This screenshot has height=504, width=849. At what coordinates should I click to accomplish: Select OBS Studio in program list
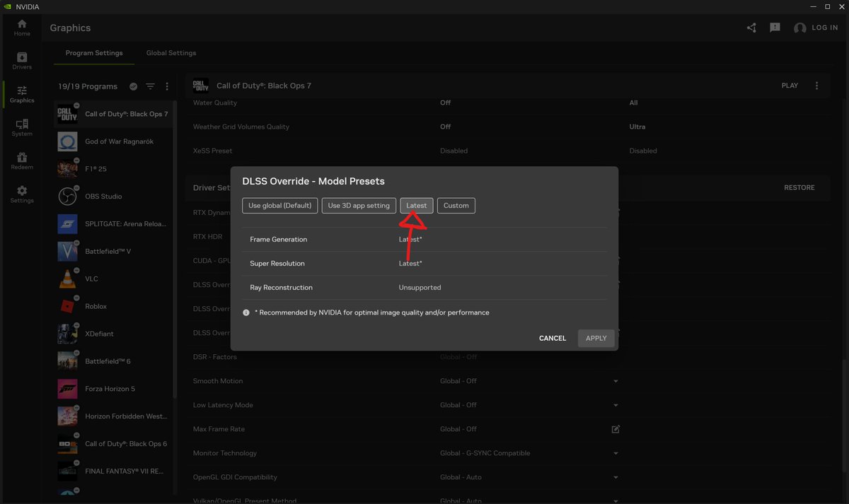click(x=113, y=197)
